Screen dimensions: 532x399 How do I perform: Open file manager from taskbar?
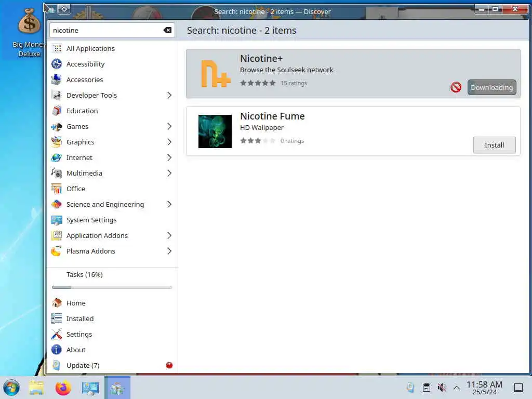(36, 388)
